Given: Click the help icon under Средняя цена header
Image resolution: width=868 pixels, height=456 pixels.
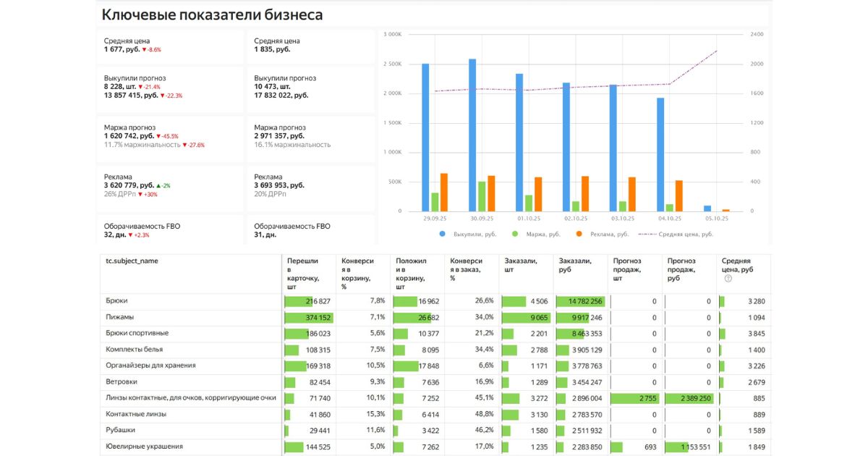Looking at the screenshot, I should [728, 279].
